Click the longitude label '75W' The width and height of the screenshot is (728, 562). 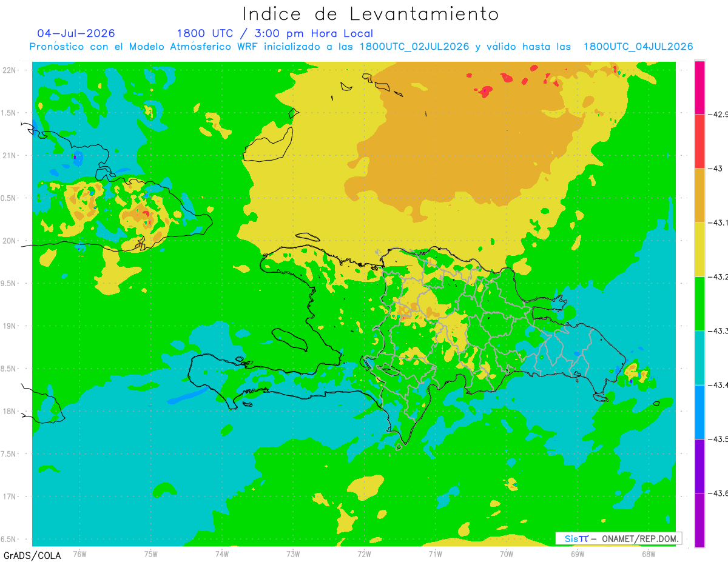tap(151, 554)
